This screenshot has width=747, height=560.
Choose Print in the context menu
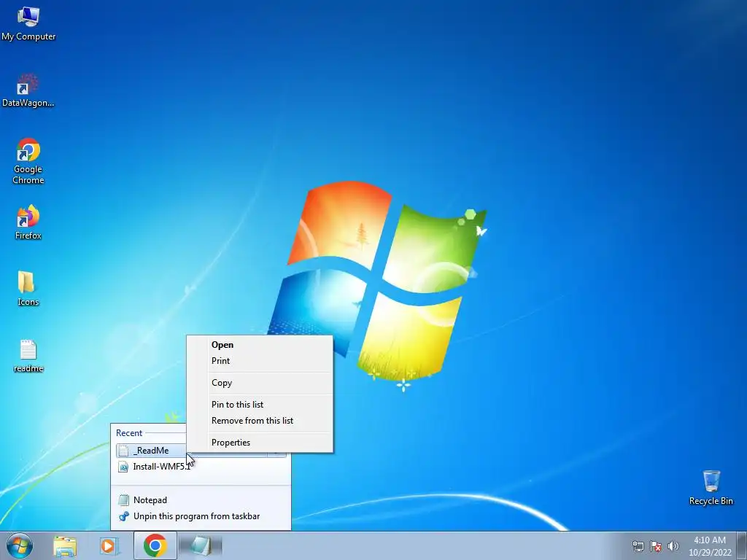click(260, 361)
